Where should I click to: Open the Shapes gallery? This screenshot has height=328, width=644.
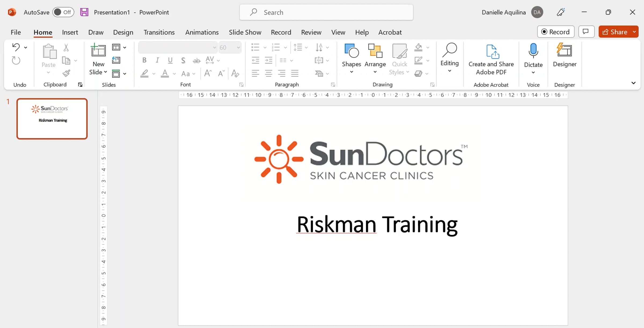coord(352,59)
